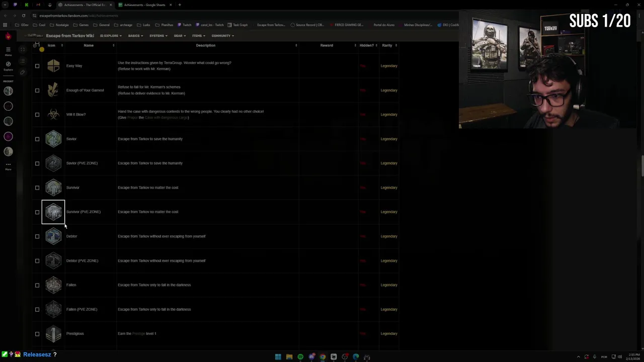
Task: Click the browser address bar URL
Action: pos(78,16)
